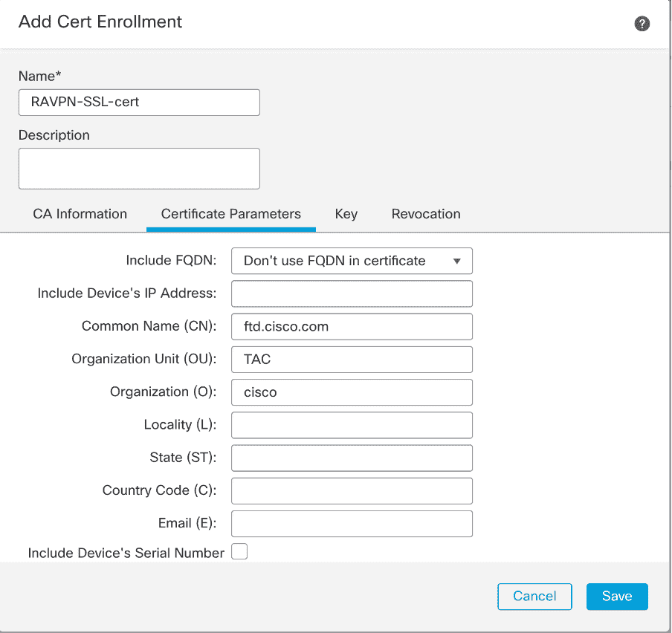Click the Include Device's Serial Number label
This screenshot has height=633, width=672.
(x=126, y=553)
